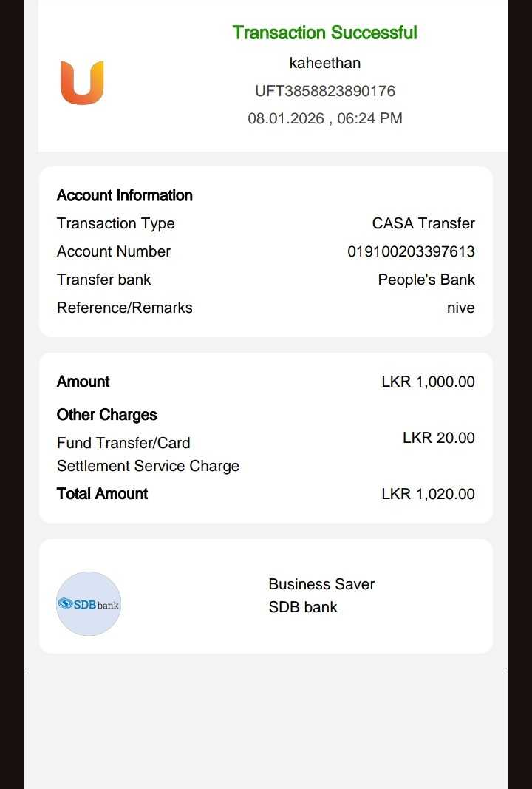The height and width of the screenshot is (789, 532).
Task: Tap the SDB bank circular logo
Action: coord(89,603)
